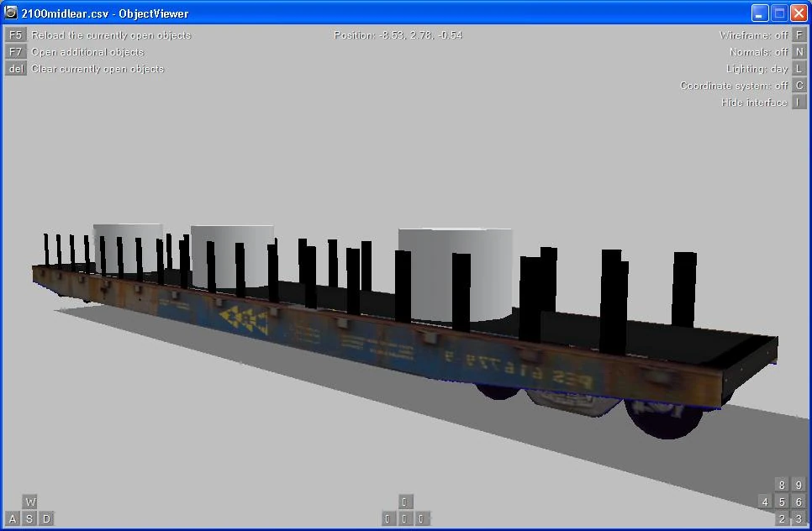Click the S movement key
812x531 pixels.
(x=29, y=518)
